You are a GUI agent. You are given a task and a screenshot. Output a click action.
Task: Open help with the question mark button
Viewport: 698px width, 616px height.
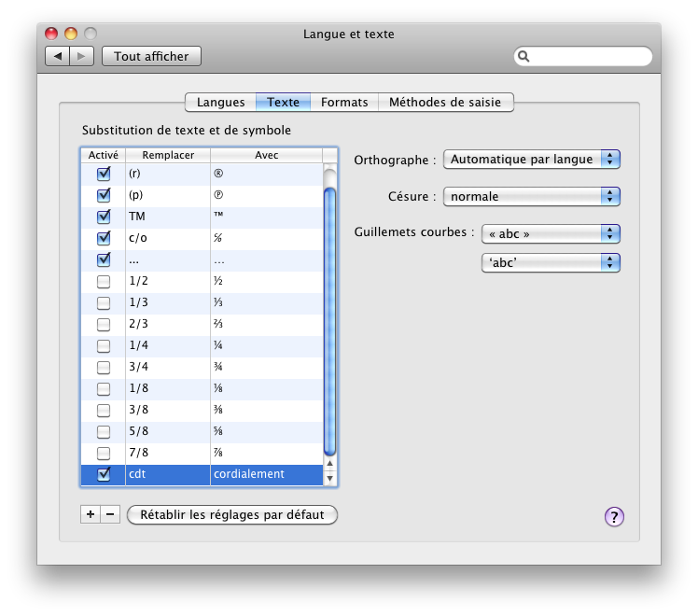pyautogui.click(x=614, y=517)
